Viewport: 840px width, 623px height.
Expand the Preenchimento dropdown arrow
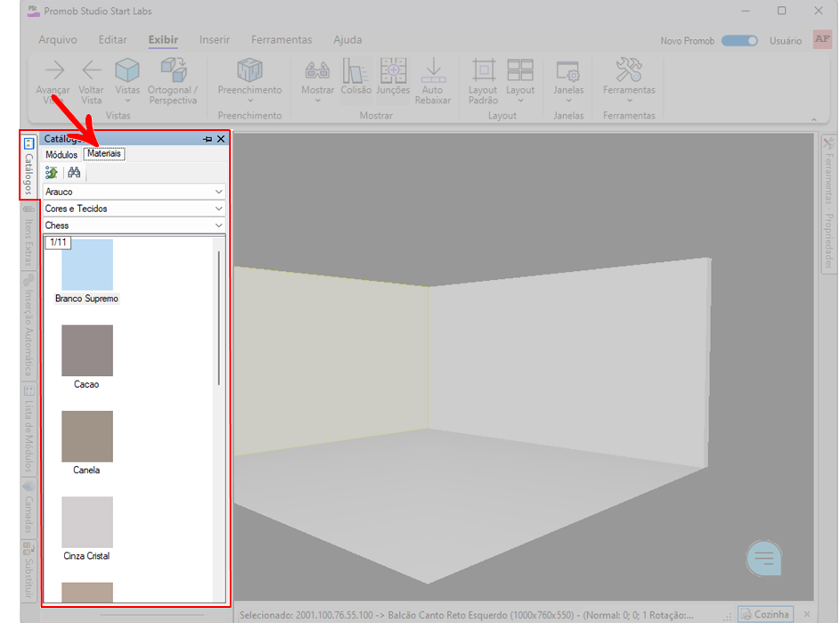click(249, 101)
